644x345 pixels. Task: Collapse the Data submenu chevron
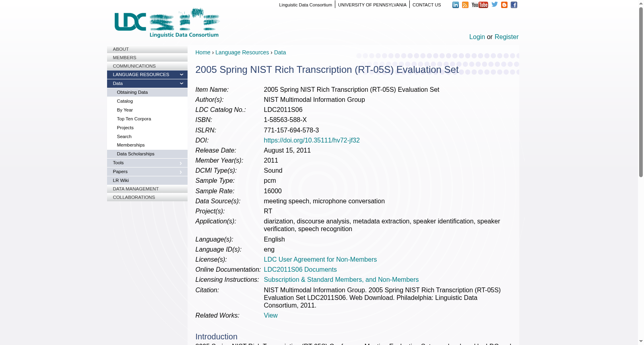[x=182, y=83]
